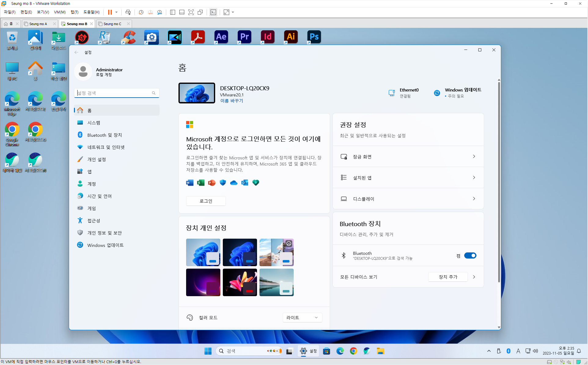
Task: Open 컬러 모드 라이트 dropdown
Action: [x=302, y=318]
